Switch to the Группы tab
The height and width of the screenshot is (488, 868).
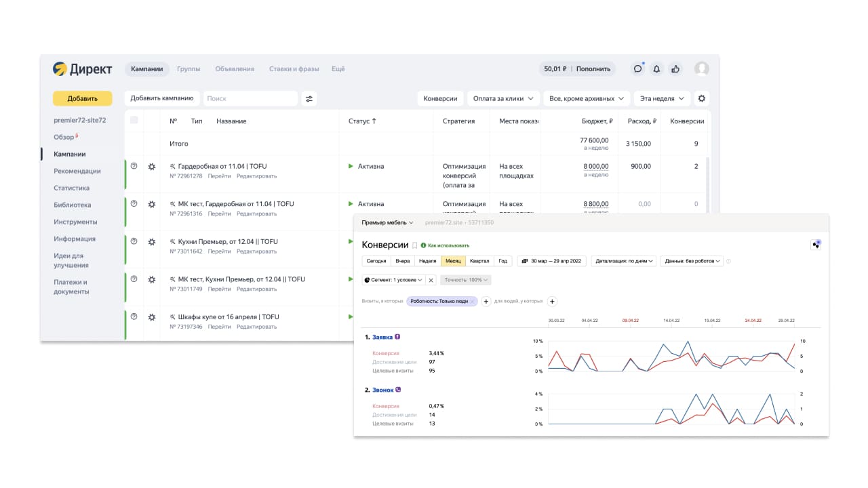click(x=189, y=68)
